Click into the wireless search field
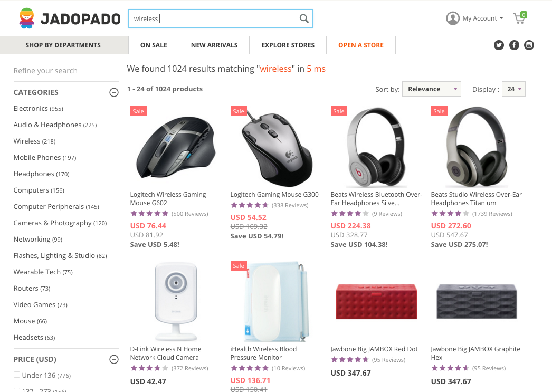This screenshot has width=552, height=392. (213, 18)
